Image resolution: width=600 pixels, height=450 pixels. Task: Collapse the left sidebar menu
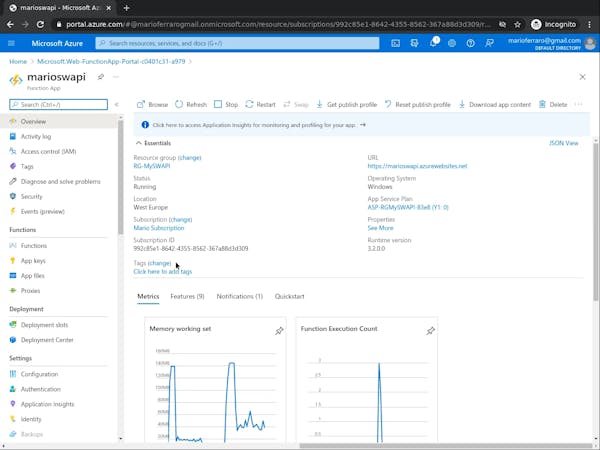116,104
